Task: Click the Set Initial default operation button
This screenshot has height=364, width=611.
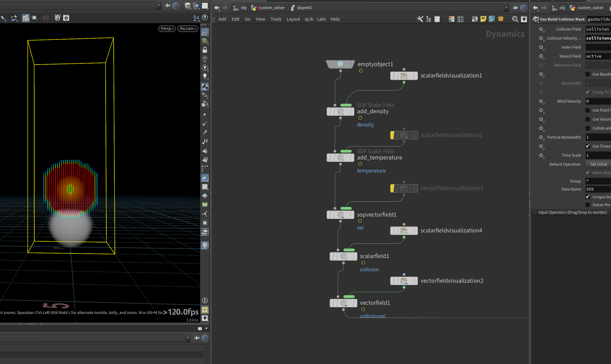Action: click(x=598, y=164)
